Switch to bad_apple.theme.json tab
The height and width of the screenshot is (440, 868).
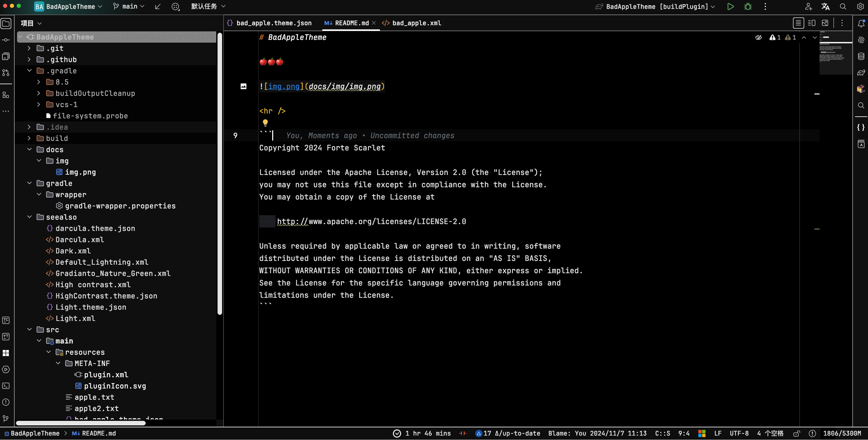pyautogui.click(x=269, y=23)
